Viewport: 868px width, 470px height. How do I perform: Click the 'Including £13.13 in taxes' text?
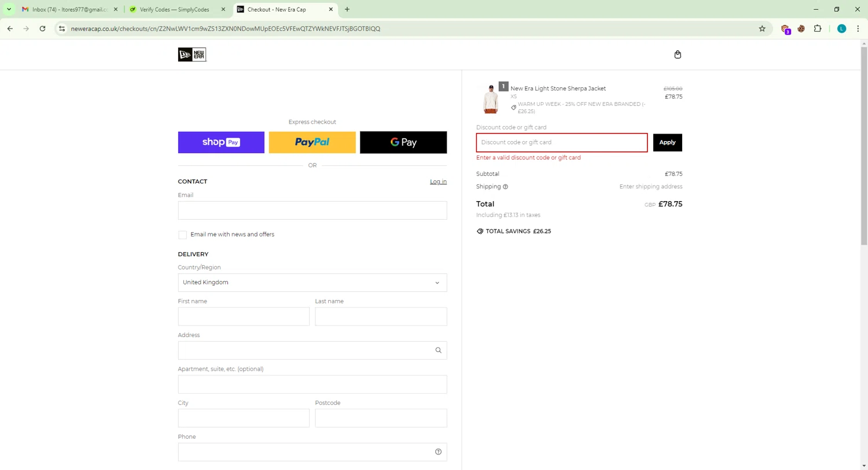(508, 215)
